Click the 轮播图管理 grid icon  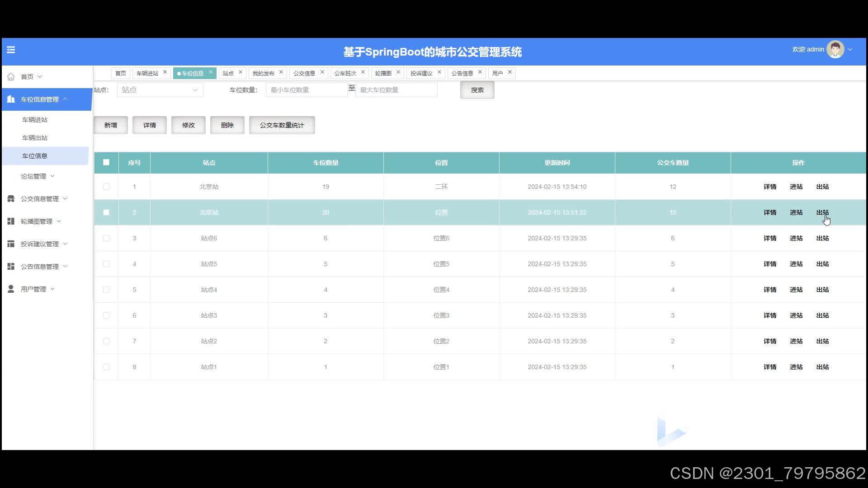(x=11, y=221)
